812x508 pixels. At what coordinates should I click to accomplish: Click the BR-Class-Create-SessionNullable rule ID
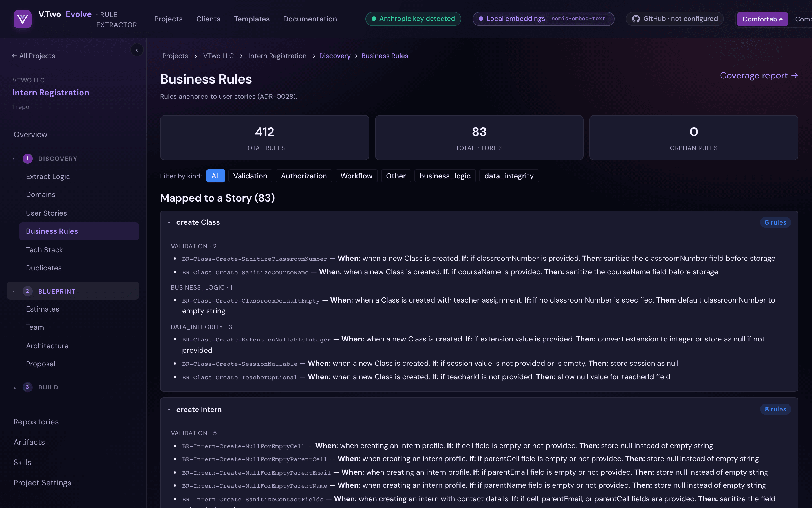[x=240, y=364]
